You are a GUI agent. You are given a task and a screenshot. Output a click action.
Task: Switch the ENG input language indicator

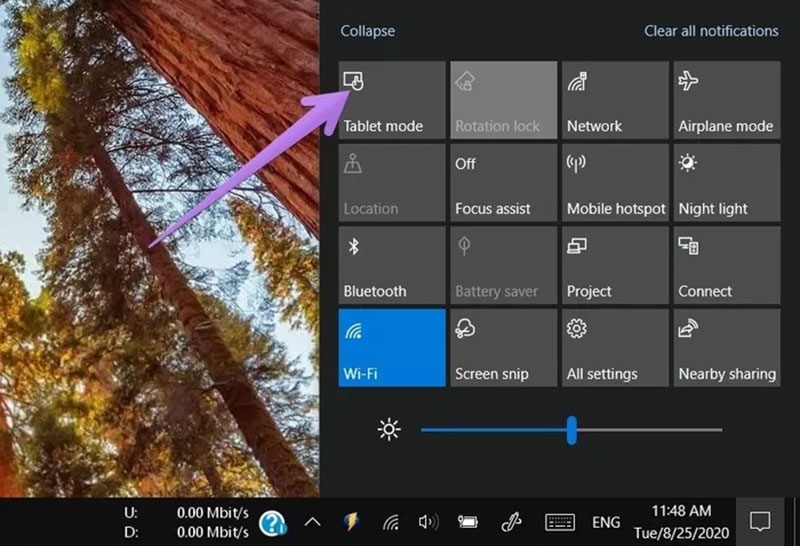tap(606, 523)
